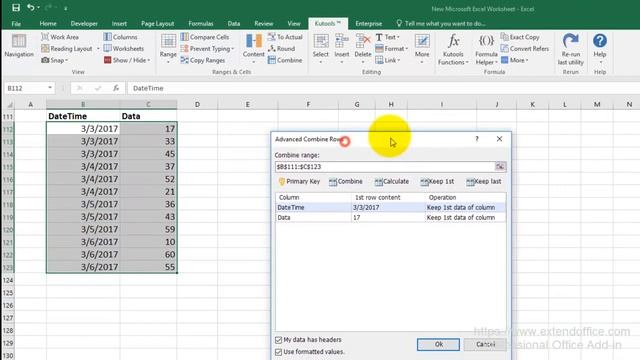The width and height of the screenshot is (640, 360).
Task: Click Re-run last utility
Action: click(x=571, y=49)
